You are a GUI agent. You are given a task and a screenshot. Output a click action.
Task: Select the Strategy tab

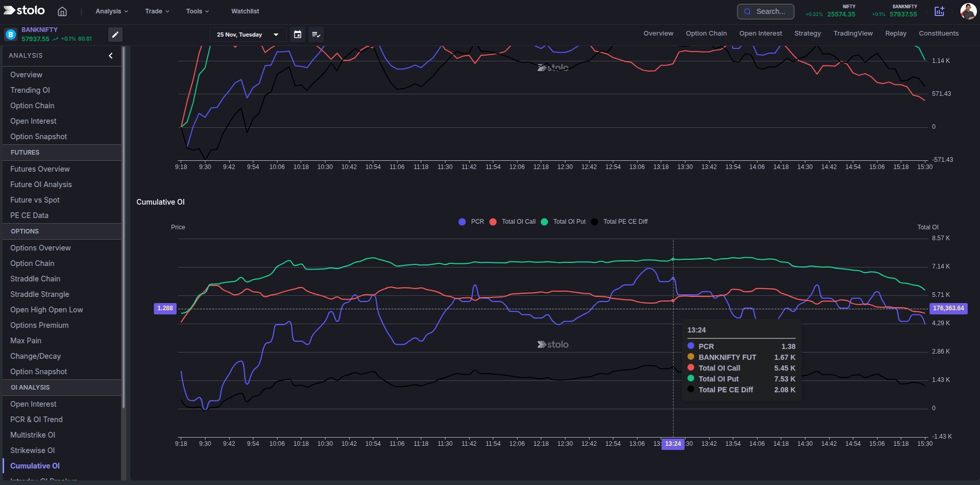click(807, 33)
